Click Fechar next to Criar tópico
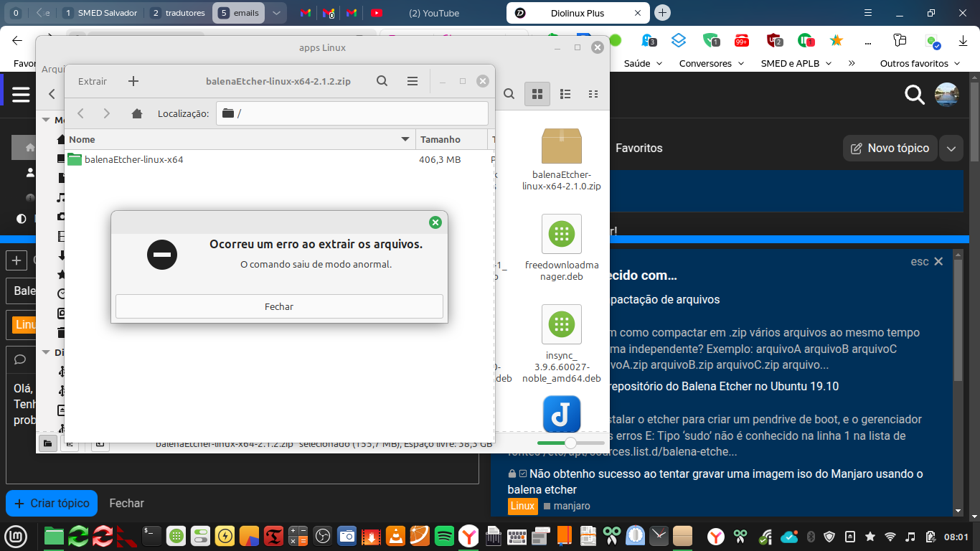Screen dimensions: 980x551 click(126, 503)
